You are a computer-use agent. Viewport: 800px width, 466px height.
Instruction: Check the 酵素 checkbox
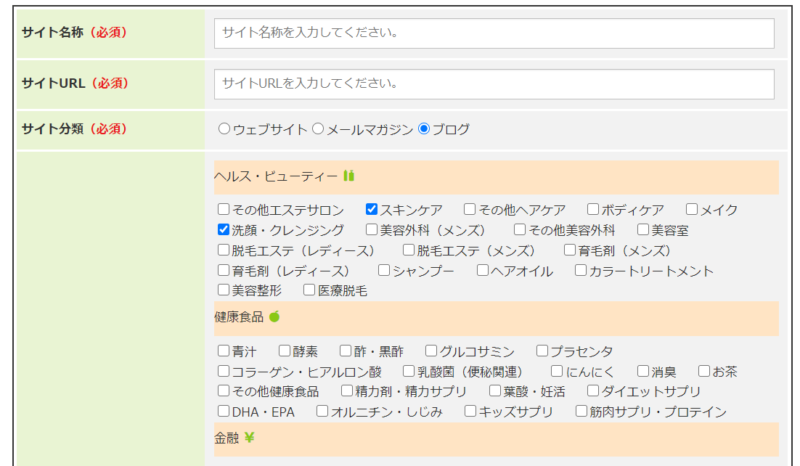(284, 350)
